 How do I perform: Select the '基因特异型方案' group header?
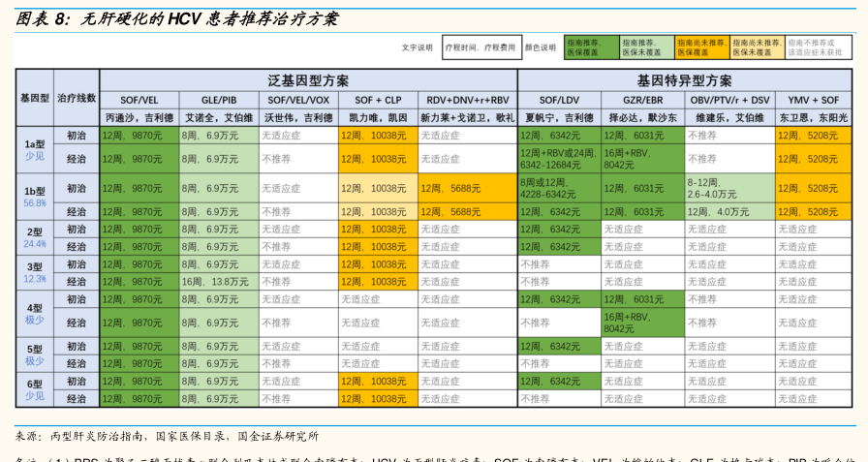[684, 80]
